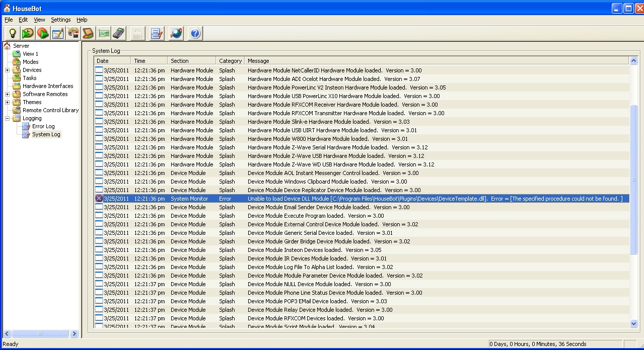The width and height of the screenshot is (644, 350).
Task: Click the blue question mark help icon
Action: [x=195, y=33]
